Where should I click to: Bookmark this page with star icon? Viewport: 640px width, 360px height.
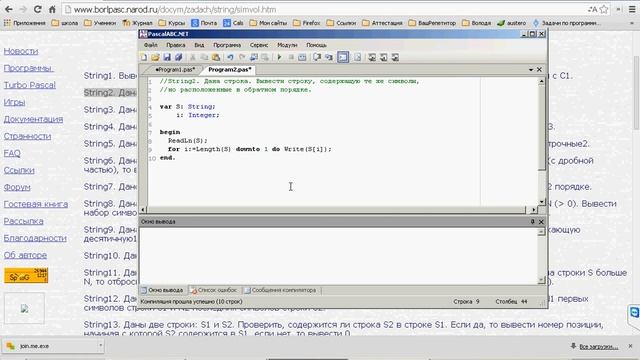[x=604, y=9]
